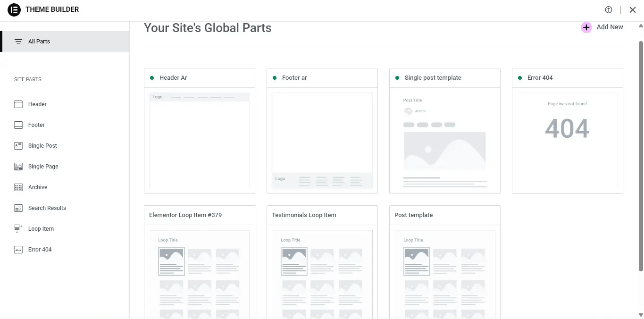Click the Footer ar card title
644x319 pixels.
(x=294, y=78)
